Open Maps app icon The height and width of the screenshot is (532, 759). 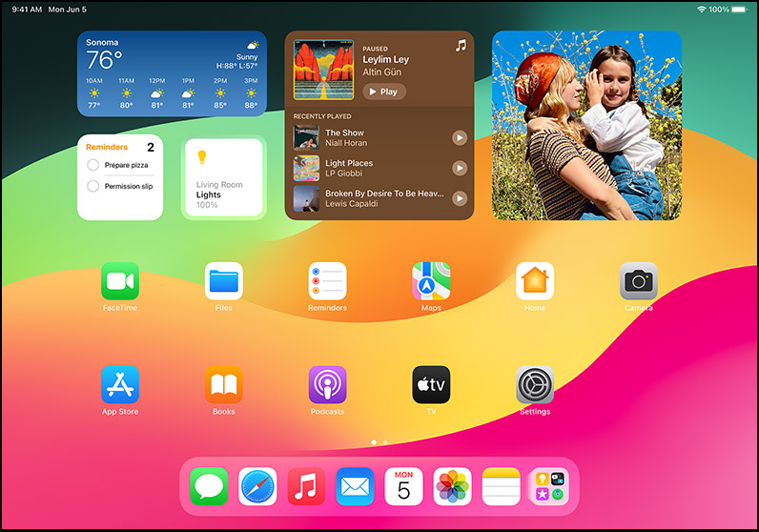(x=431, y=281)
